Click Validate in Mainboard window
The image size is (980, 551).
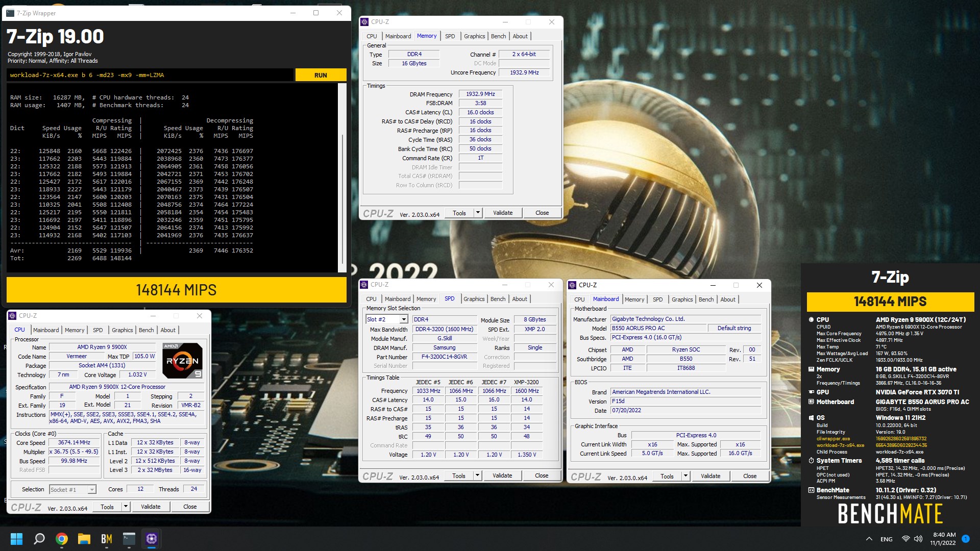(x=710, y=476)
